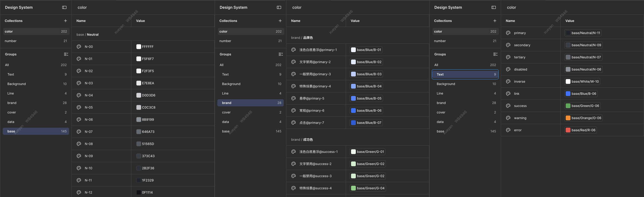The height and width of the screenshot is (197, 644).
Task: Open the Line group in the middle panel
Action: click(251, 93)
